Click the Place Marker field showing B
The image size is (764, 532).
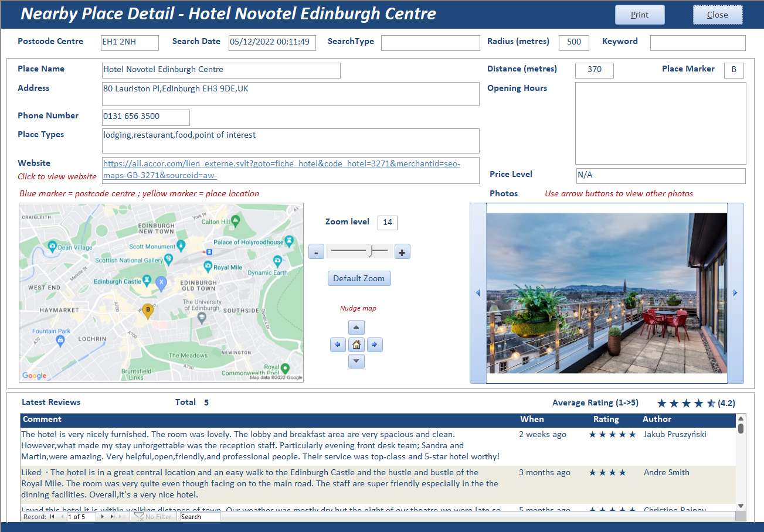coord(734,70)
